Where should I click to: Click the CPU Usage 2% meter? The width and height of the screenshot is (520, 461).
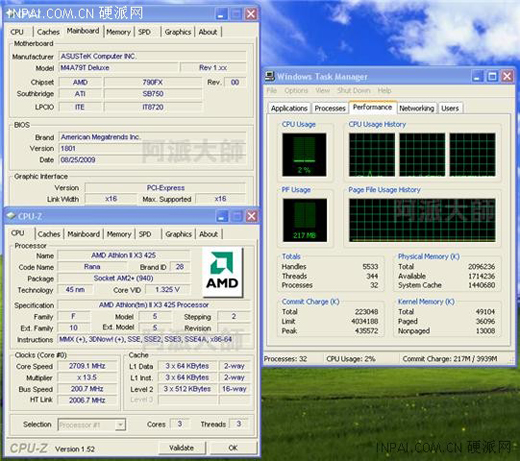[304, 155]
